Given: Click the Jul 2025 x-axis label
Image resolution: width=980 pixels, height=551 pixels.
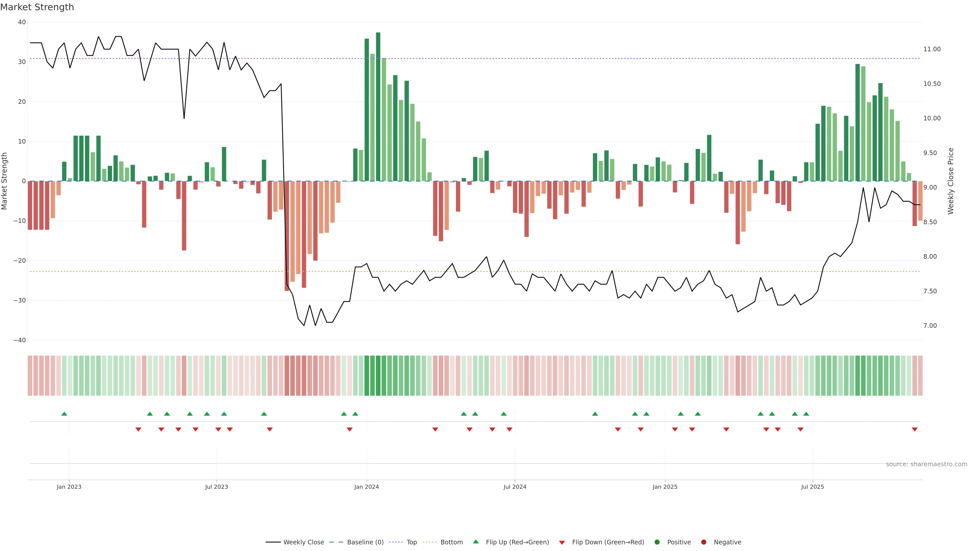Looking at the screenshot, I should pyautogui.click(x=812, y=487).
